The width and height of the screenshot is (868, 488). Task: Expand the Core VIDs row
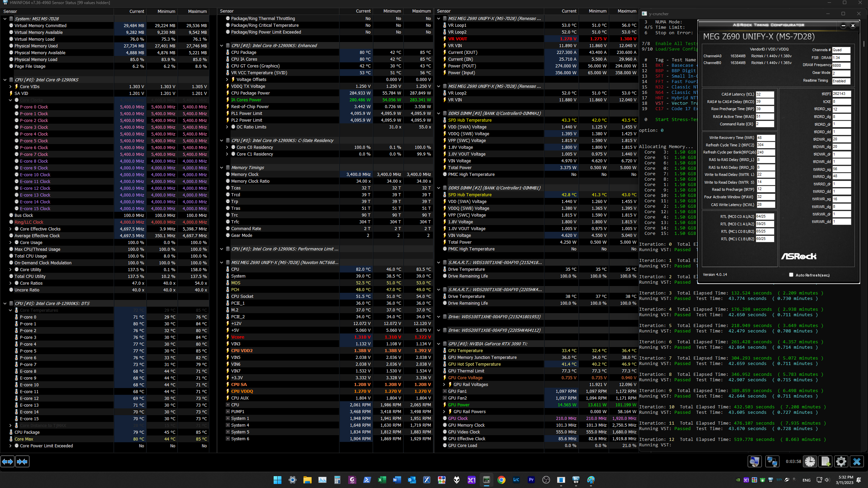(10, 87)
